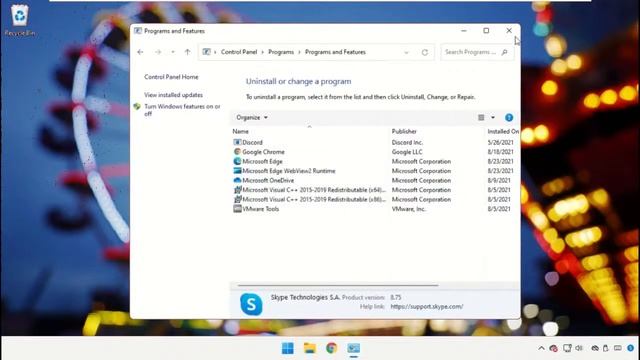Click the 8/18/2021 install date
Viewport: 640px width, 360px height.
[500, 152]
